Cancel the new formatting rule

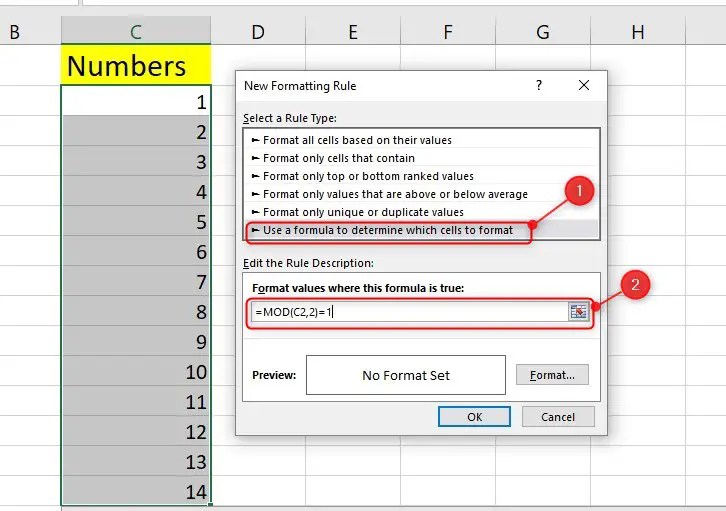[558, 417]
